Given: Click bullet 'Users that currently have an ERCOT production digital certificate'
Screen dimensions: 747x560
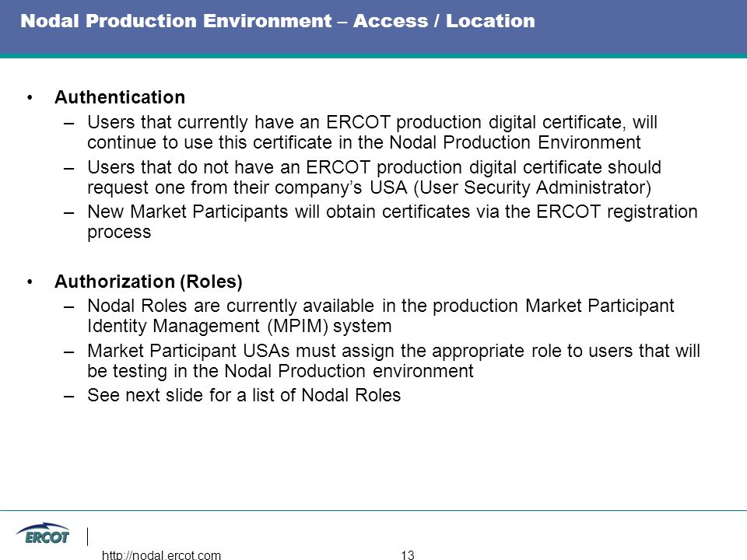Looking at the screenshot, I should pyautogui.click(x=372, y=132).
